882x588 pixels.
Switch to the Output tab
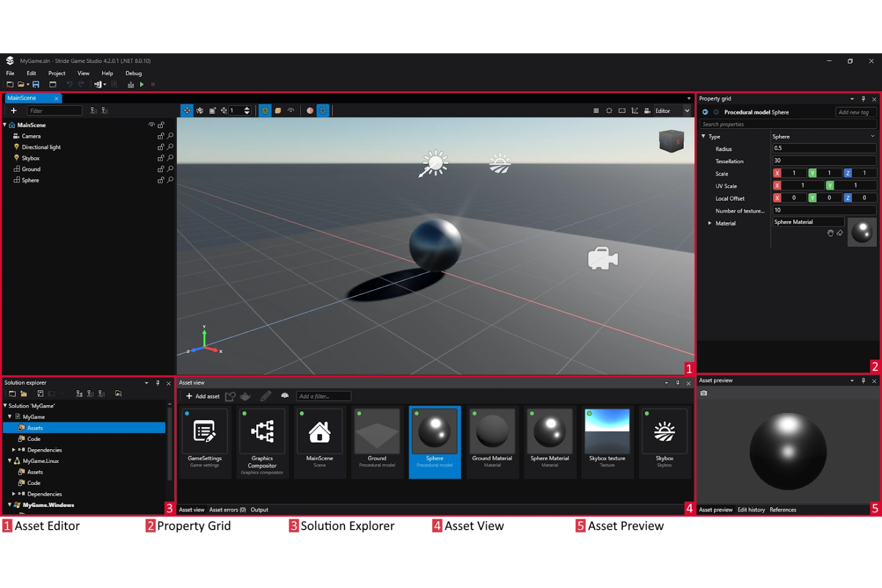coord(259,509)
